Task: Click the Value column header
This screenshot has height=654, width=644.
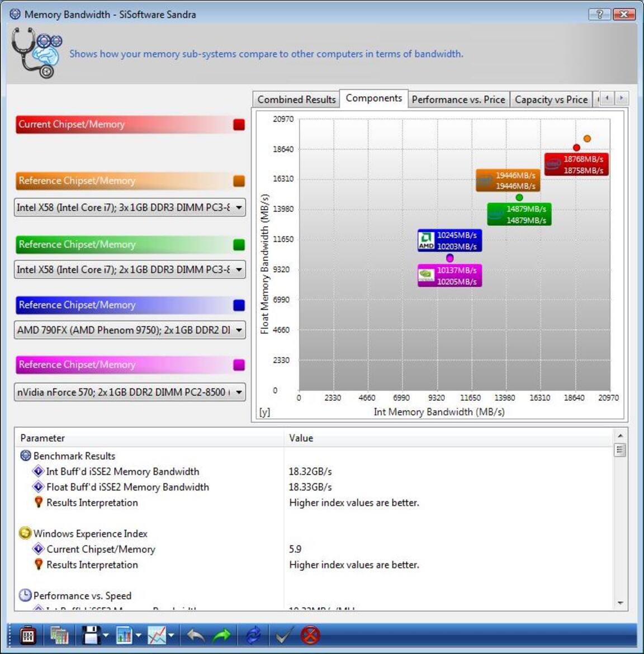Action: point(449,438)
